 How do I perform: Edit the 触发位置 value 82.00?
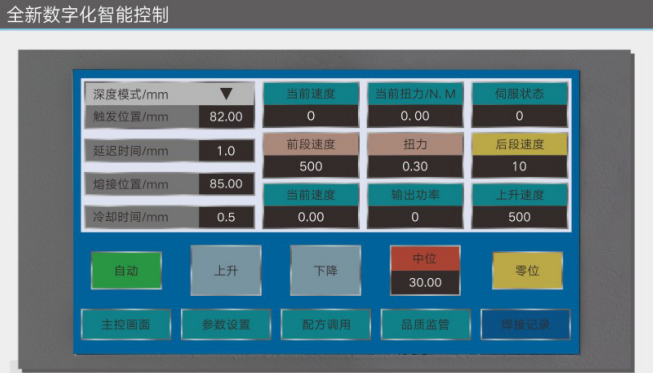(x=226, y=117)
